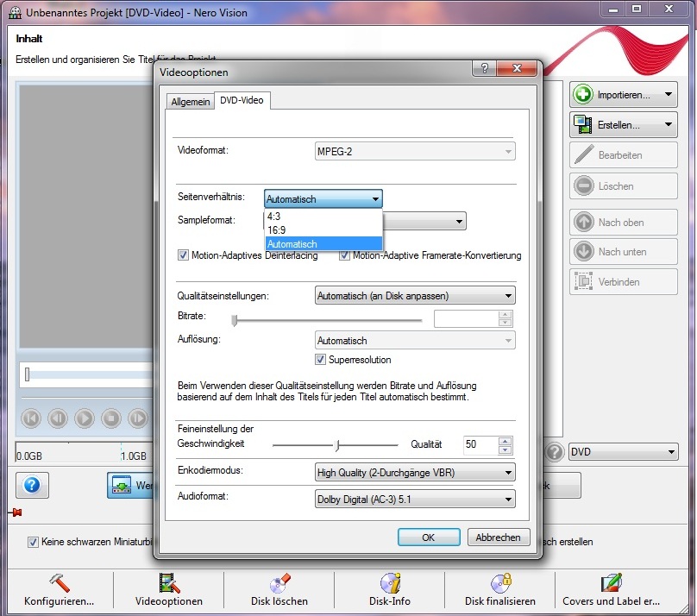Click the Bitrate value input field
The height and width of the screenshot is (616, 697).
467,318
